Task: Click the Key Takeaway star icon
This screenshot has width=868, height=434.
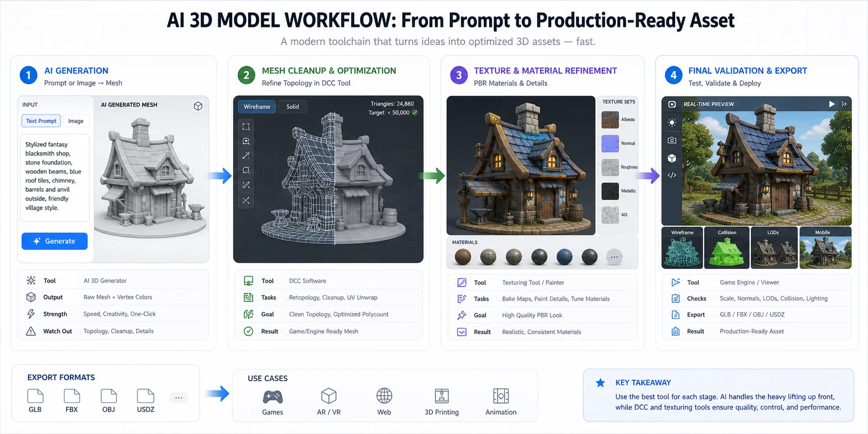Action: [x=600, y=383]
